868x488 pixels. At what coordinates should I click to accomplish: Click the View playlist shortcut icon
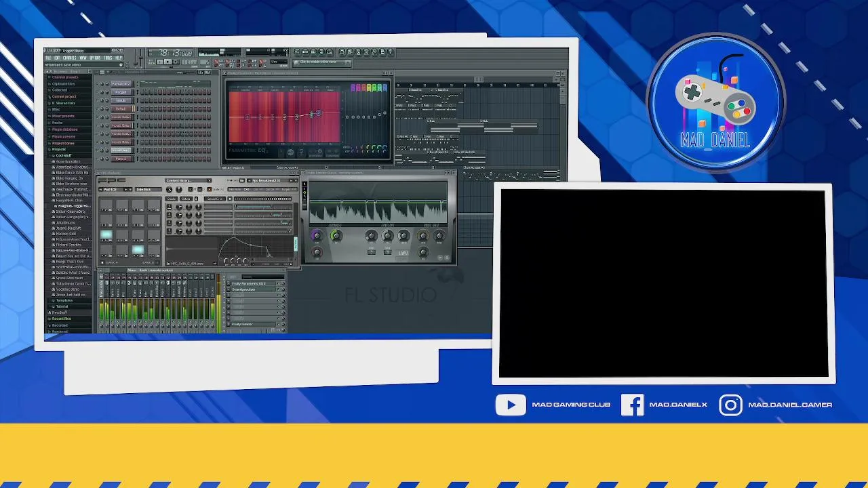[297, 52]
